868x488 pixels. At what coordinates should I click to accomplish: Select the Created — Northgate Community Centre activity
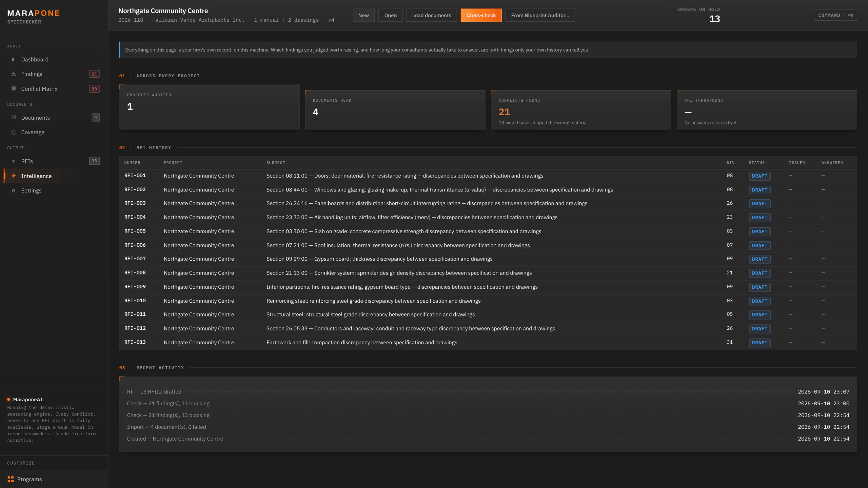click(x=175, y=439)
